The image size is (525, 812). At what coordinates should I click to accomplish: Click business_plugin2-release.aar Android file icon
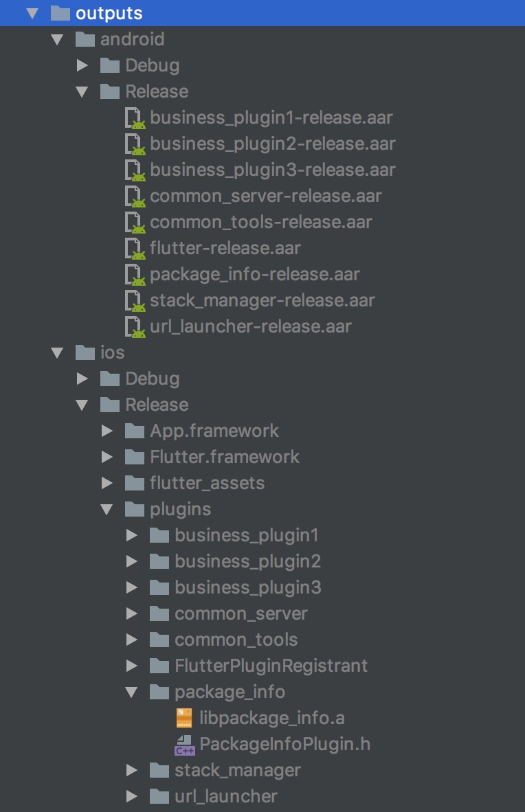click(135, 144)
